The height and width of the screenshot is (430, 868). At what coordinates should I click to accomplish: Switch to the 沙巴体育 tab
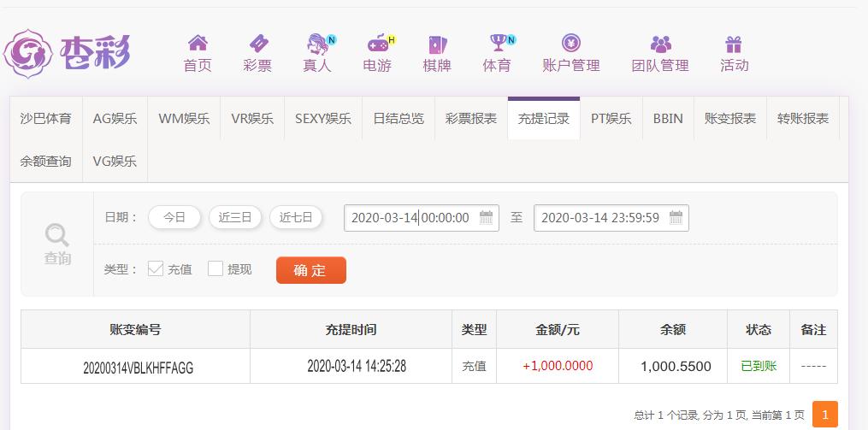[46, 119]
